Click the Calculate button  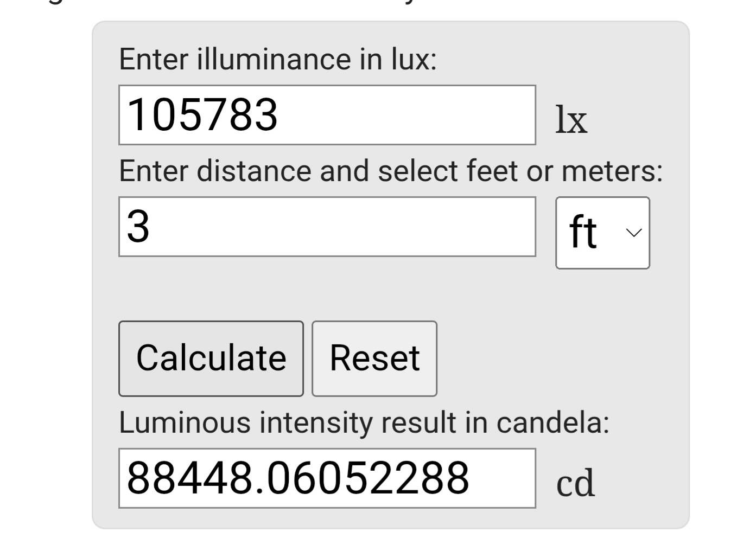click(211, 358)
